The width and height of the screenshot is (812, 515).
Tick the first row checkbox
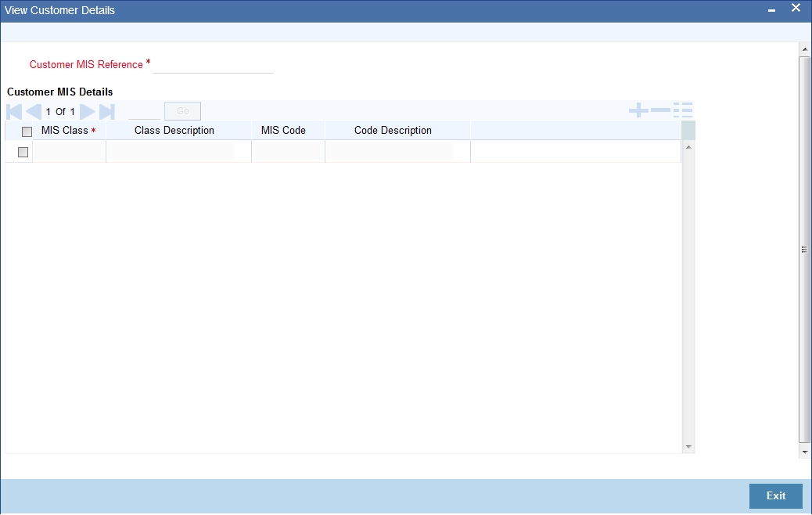[23, 152]
